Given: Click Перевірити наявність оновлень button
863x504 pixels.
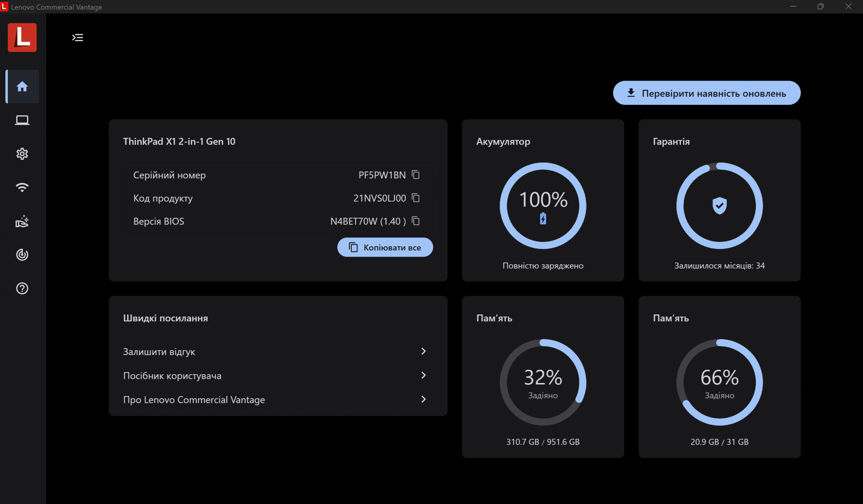Looking at the screenshot, I should [707, 93].
